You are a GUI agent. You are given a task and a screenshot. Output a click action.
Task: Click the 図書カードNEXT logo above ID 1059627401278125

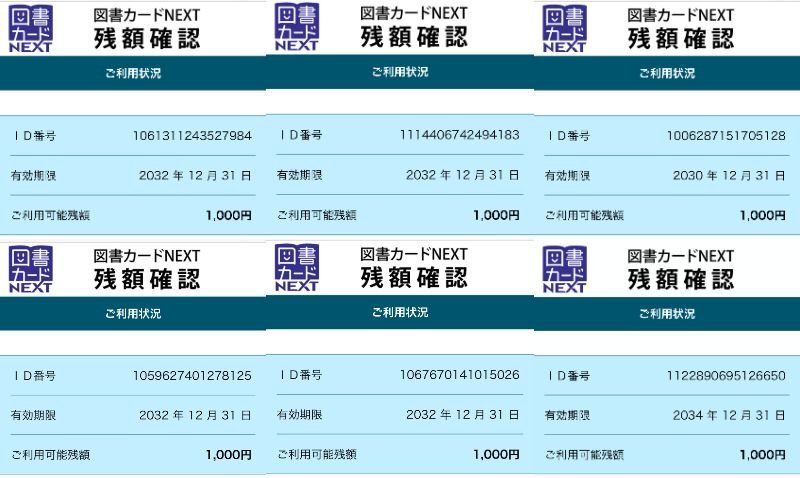tap(31, 270)
